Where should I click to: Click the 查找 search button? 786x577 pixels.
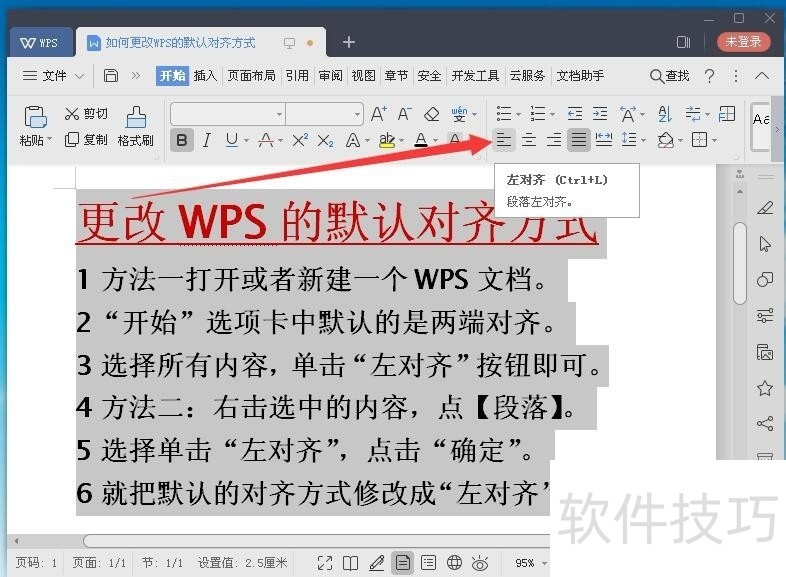click(670, 76)
